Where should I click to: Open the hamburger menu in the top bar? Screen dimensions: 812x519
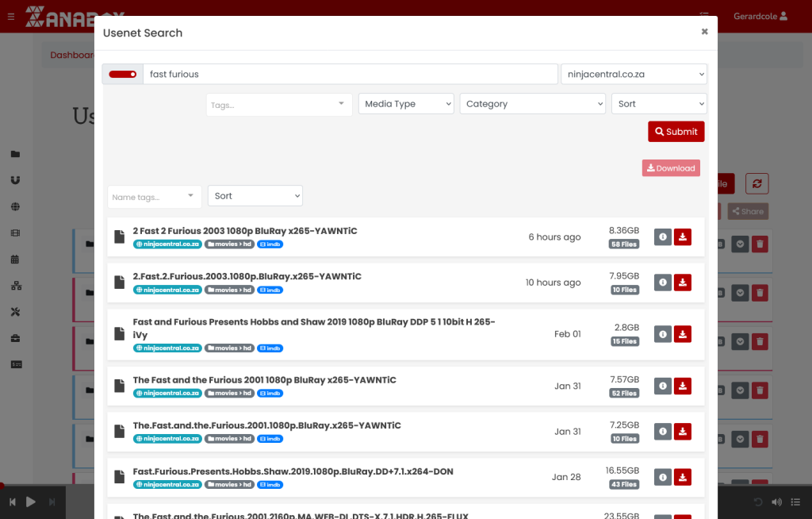(x=11, y=17)
